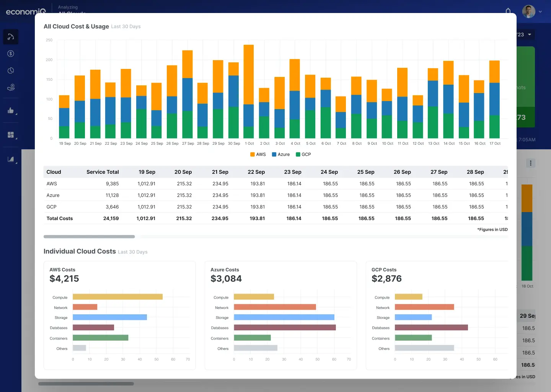Open the hand with coin savings icon
The height and width of the screenshot is (392, 551).
[x=11, y=87]
